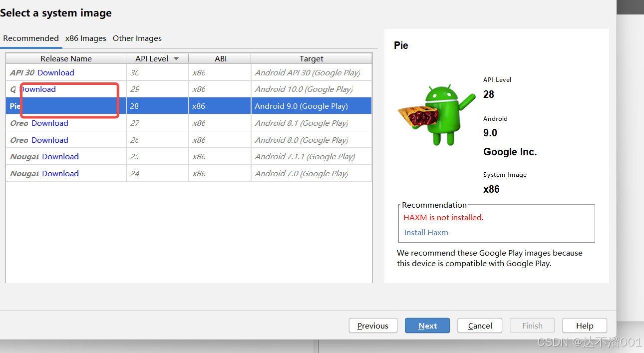Sort table by Release Name column
This screenshot has height=353, width=644.
66,58
